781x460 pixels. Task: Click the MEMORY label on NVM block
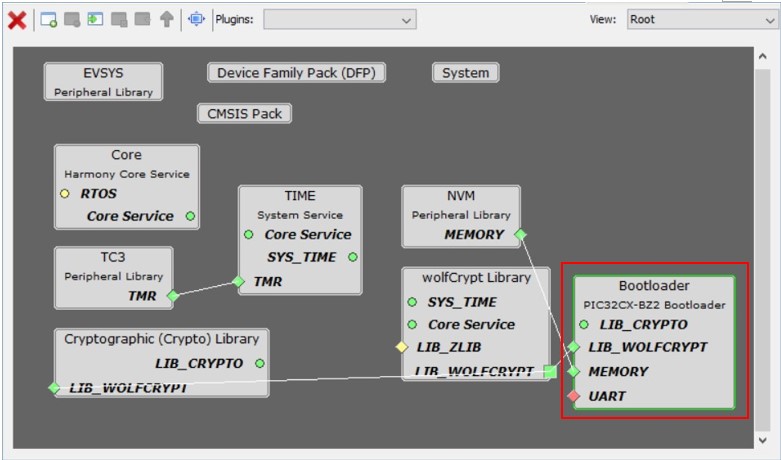[474, 234]
